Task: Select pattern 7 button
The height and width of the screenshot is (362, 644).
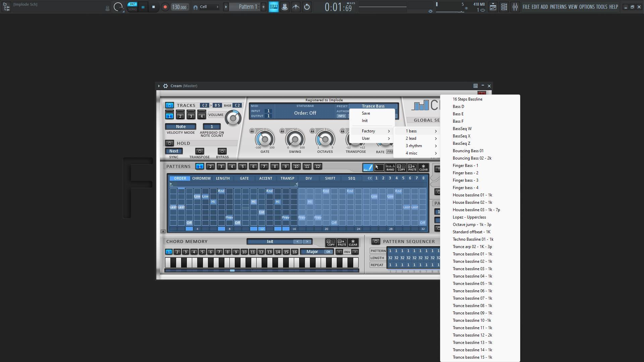Action: point(264,167)
